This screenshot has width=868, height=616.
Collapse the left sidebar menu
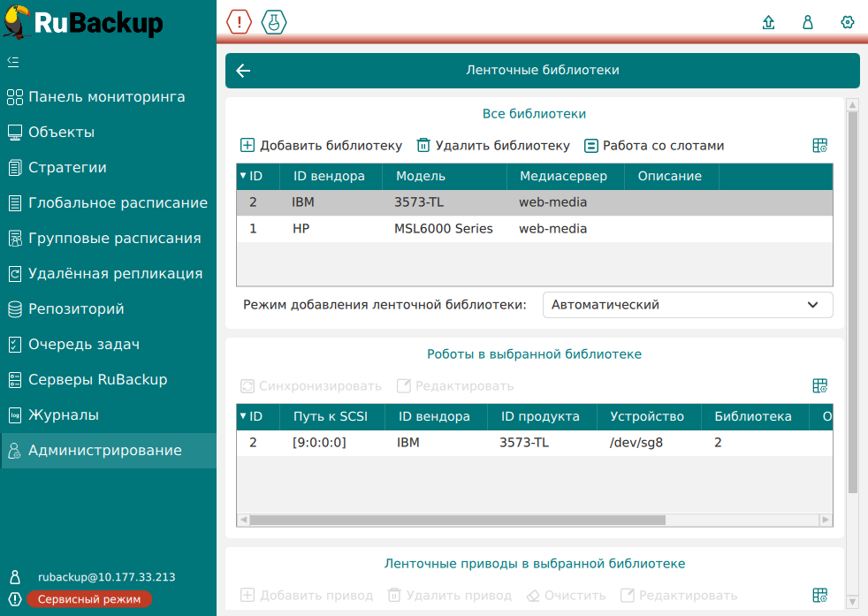(13, 62)
